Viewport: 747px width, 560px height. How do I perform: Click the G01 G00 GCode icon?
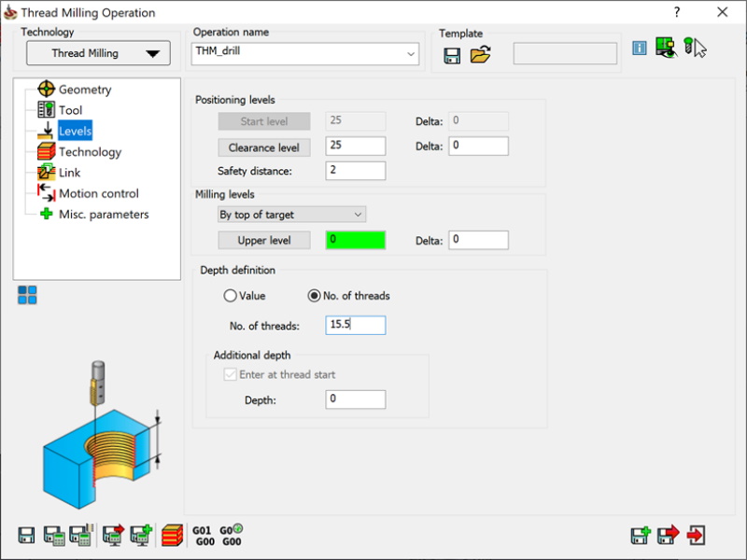click(x=202, y=536)
